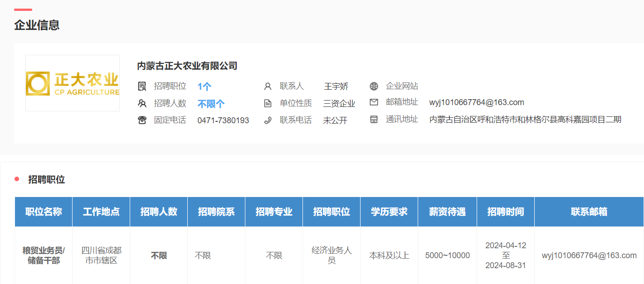The height and width of the screenshot is (284, 644).
Task: Click the blue 不限个 headcount value
Action: click(211, 104)
